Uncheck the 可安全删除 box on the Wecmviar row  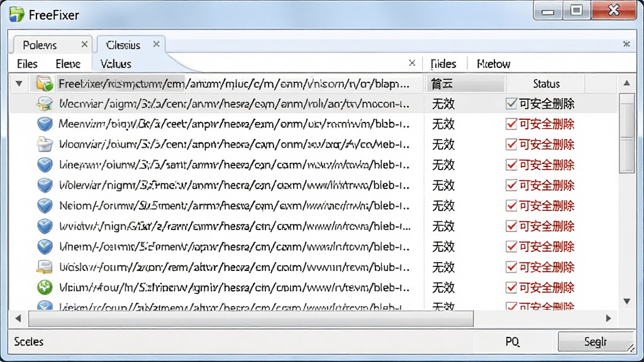pos(511,104)
